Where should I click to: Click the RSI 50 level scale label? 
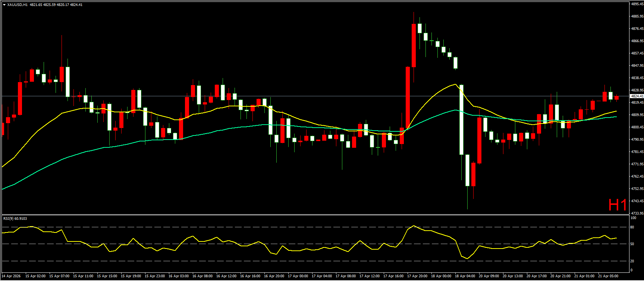632,244
